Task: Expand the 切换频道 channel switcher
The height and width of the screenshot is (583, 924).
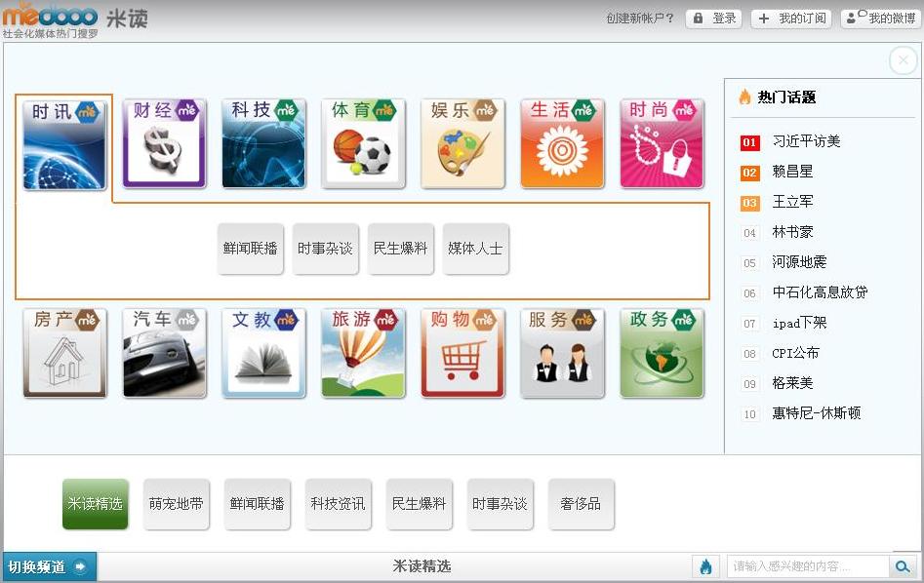Action: (x=49, y=566)
